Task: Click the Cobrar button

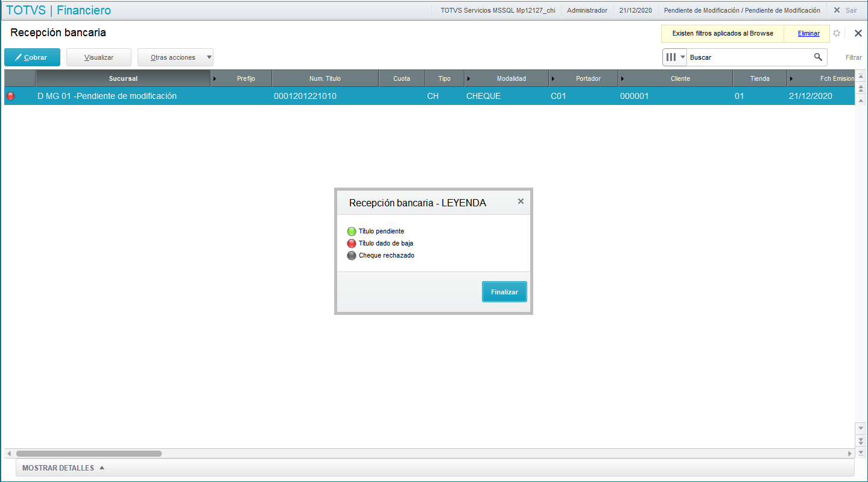Action: pyautogui.click(x=32, y=57)
